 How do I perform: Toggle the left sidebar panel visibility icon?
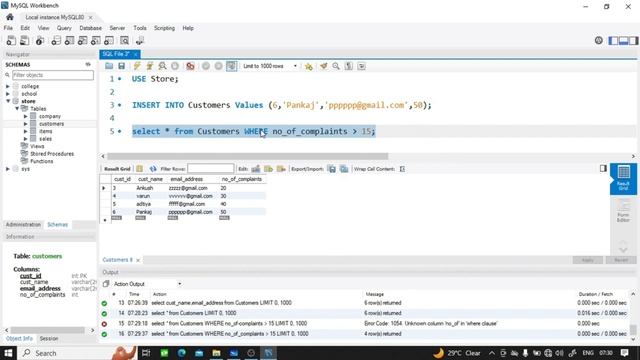[x=613, y=40]
